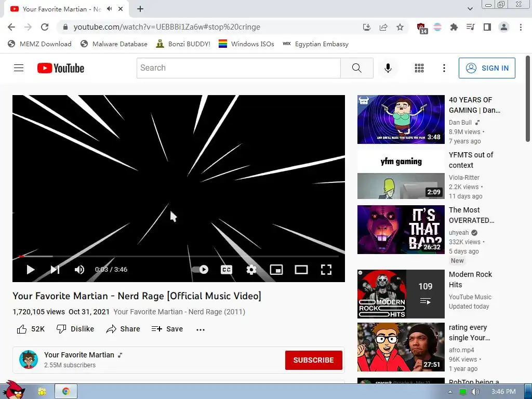Search with your voice microphone
The width and height of the screenshot is (532, 399).
click(388, 68)
